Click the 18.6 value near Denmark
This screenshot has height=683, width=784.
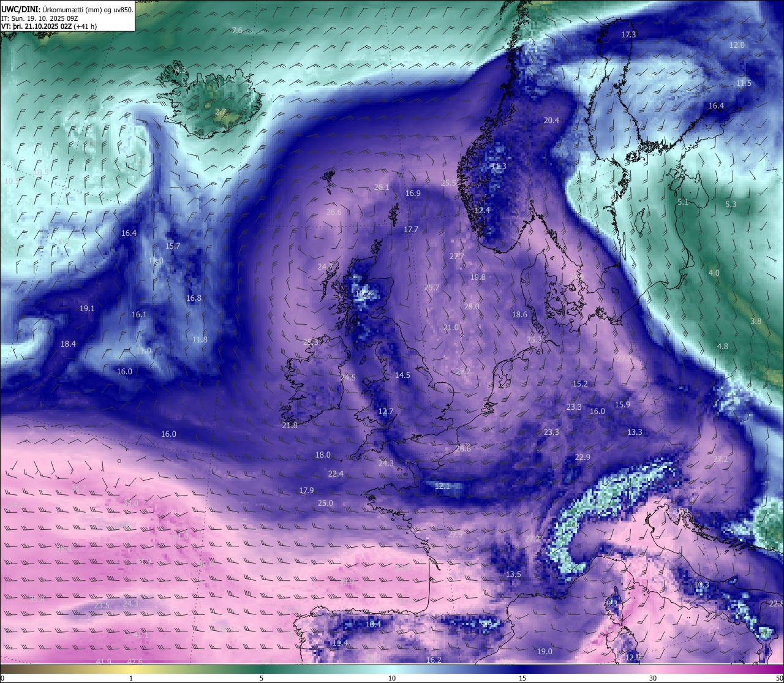519,314
